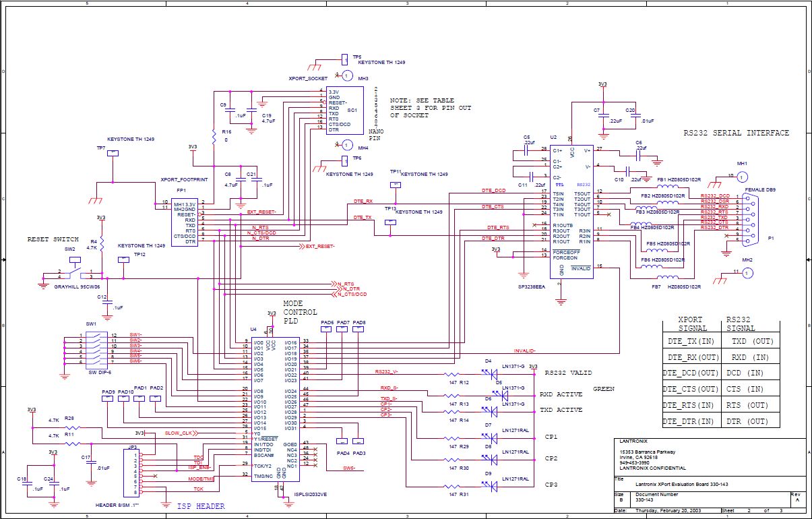Image resolution: width=812 pixels, height=519 pixels.
Task: Click the PAD9 pad label
Action: point(108,392)
